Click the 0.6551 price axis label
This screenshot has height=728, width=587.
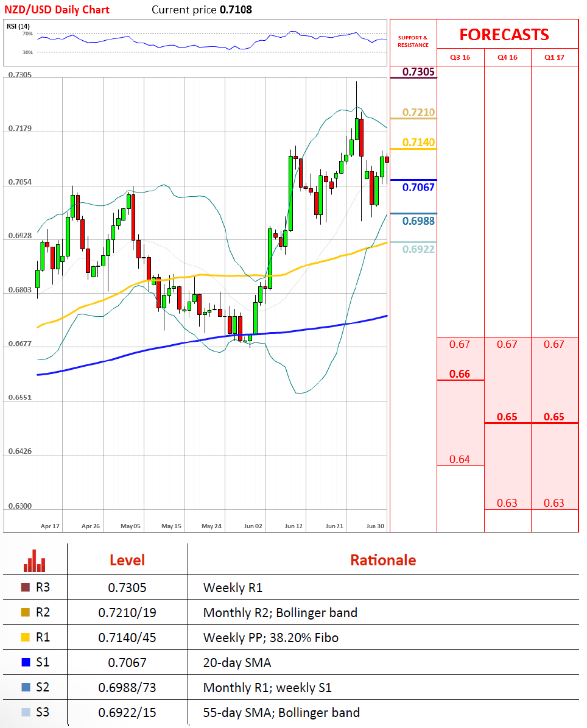pyautogui.click(x=20, y=397)
